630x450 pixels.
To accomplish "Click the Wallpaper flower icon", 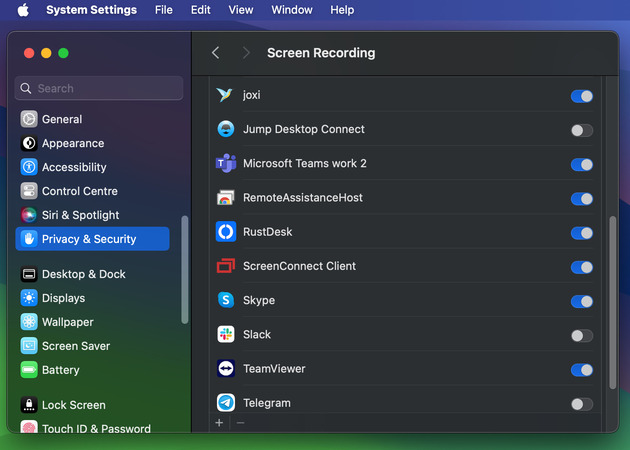I will pos(29,322).
